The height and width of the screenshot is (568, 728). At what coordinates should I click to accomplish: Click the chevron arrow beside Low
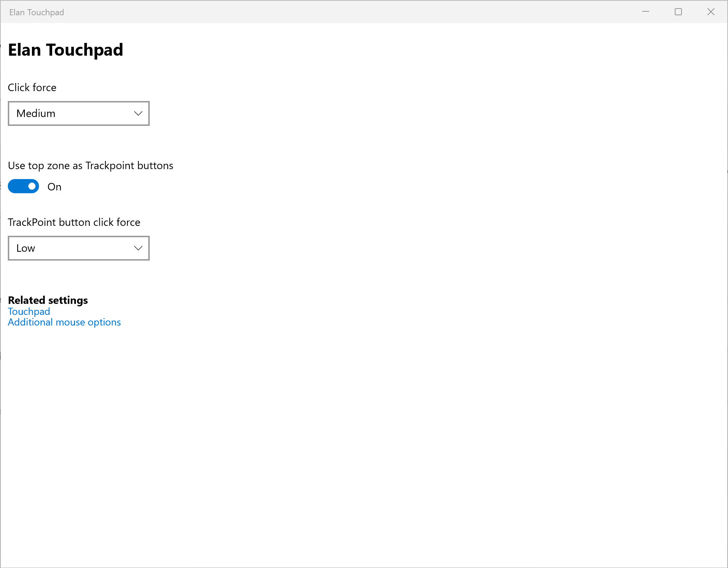tap(138, 248)
